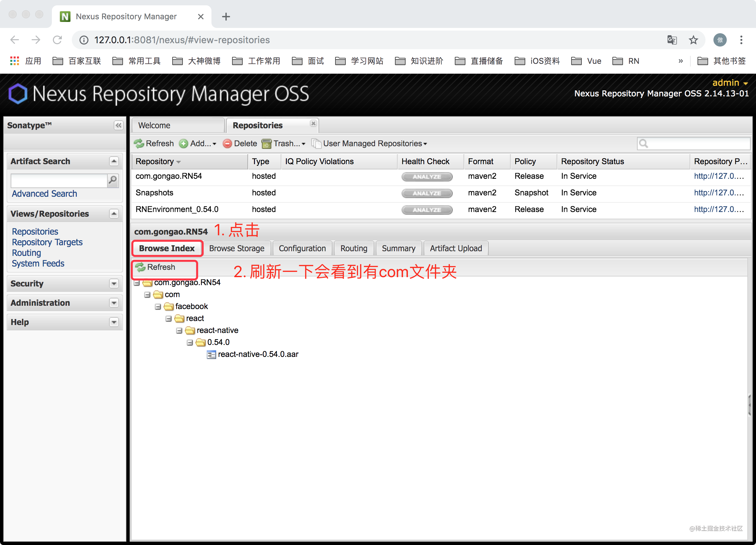The height and width of the screenshot is (545, 756).
Task: Collapse the Views/Repositories section
Action: click(x=114, y=214)
